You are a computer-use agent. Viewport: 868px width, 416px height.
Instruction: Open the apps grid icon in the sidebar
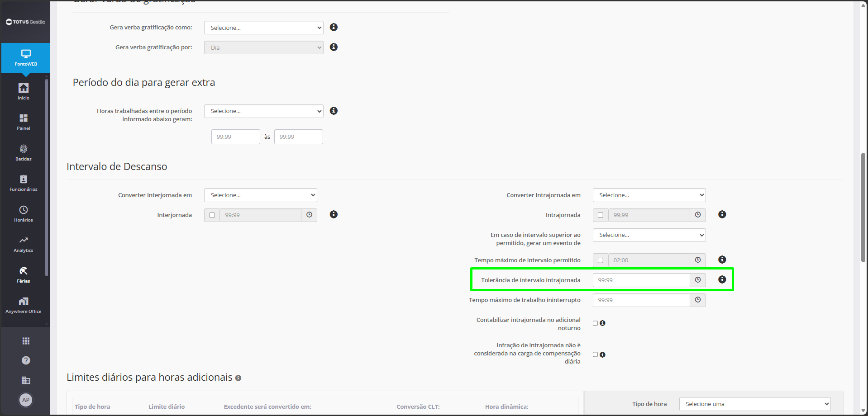pyautogui.click(x=26, y=341)
